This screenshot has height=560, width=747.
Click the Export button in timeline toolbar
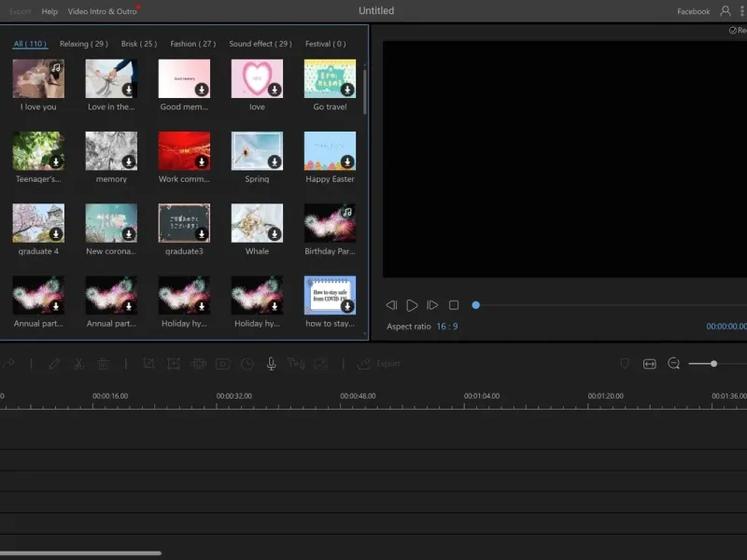tap(379, 364)
